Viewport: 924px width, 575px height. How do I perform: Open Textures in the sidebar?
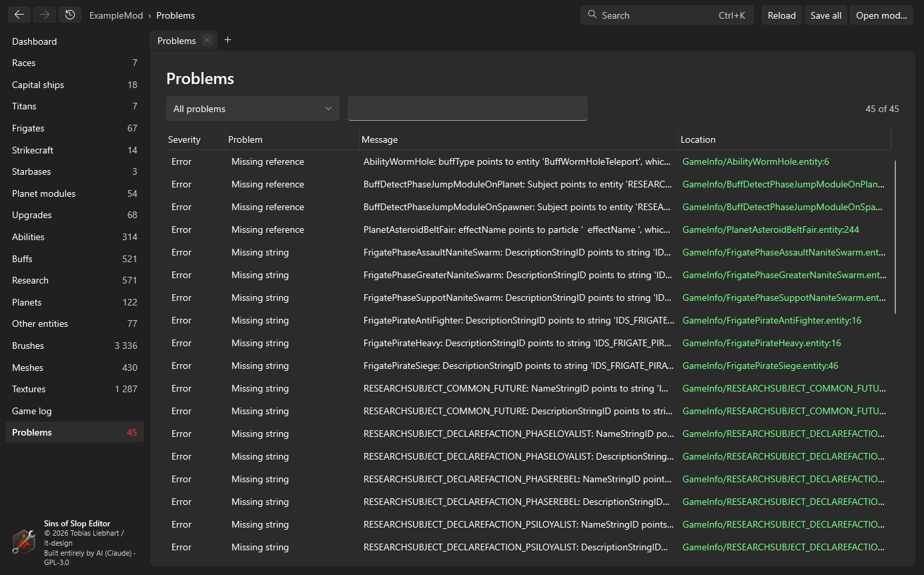[x=75, y=389]
